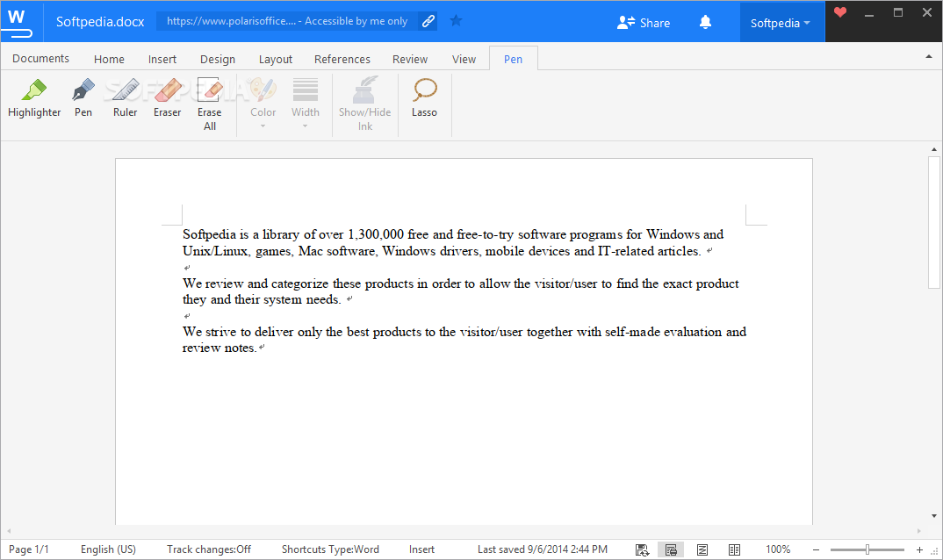Choose the Eraser tool
This screenshot has width=943, height=560.
click(167, 98)
